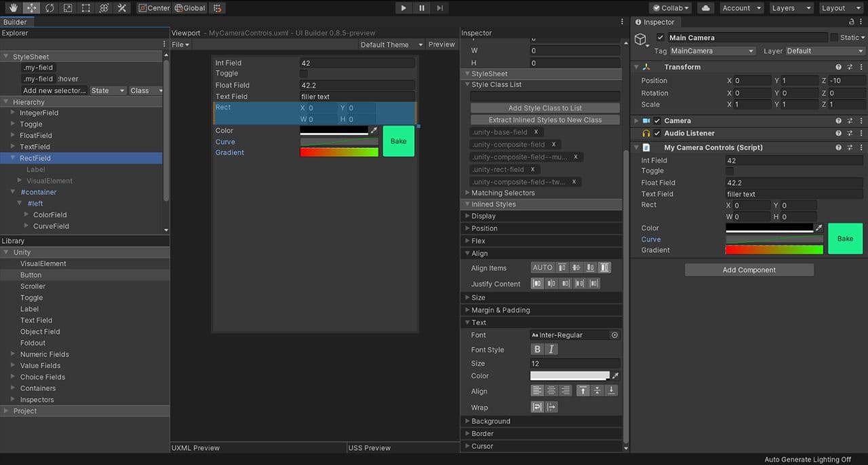Image resolution: width=868 pixels, height=465 pixels.
Task: Open the Layers dropdown
Action: pyautogui.click(x=791, y=8)
